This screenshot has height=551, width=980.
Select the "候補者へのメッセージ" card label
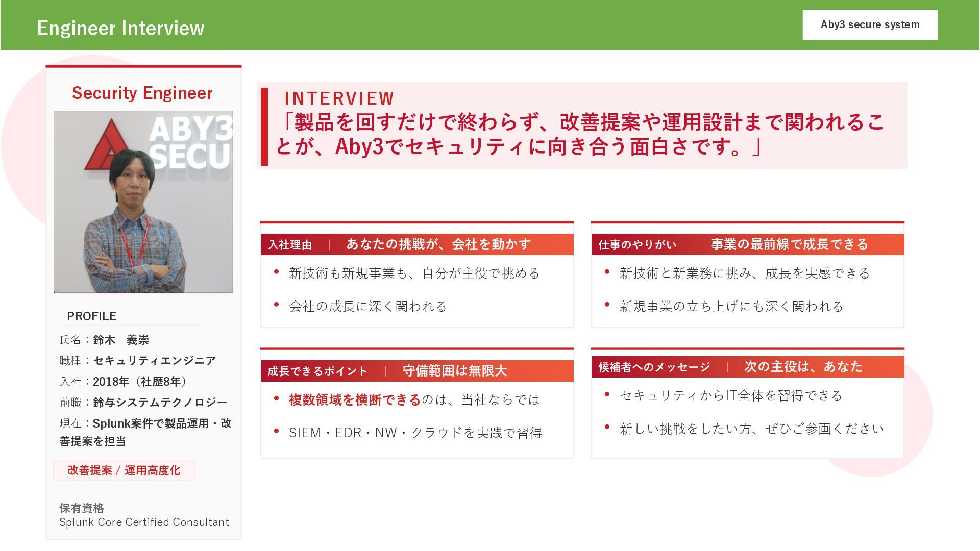pos(654,367)
